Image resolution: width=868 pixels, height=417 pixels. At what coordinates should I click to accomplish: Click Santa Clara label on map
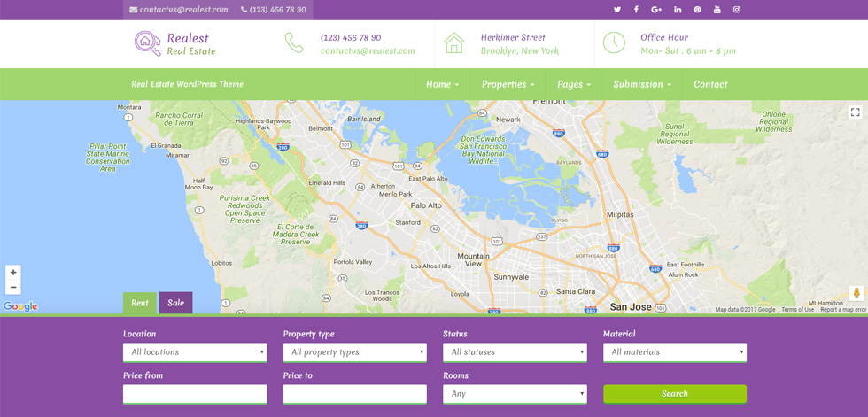click(x=576, y=291)
